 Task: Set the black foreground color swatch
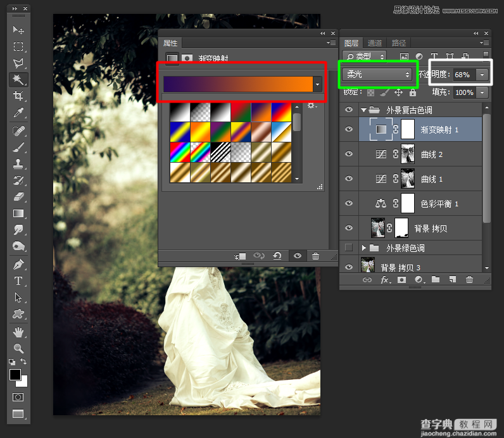15,375
